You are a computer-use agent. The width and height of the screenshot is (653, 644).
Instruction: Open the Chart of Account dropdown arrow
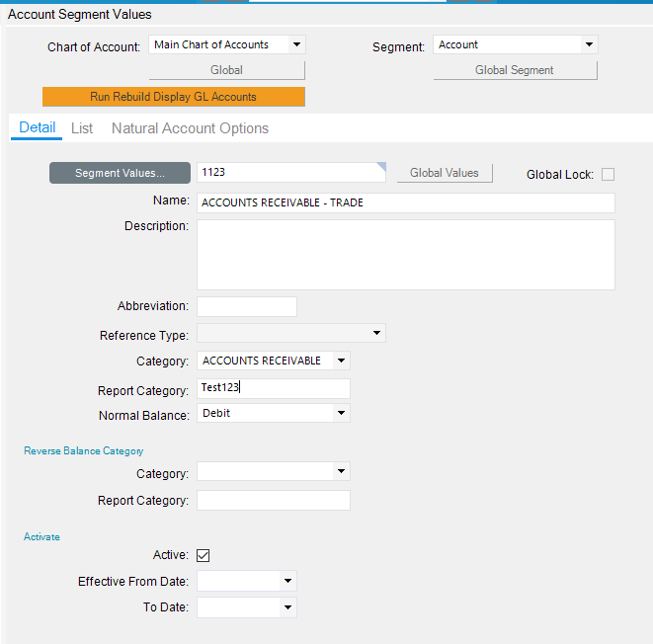(296, 44)
